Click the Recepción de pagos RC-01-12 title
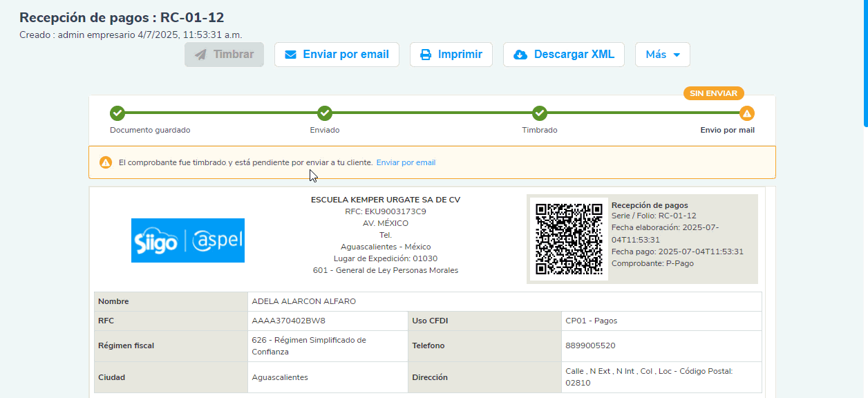This screenshot has width=868, height=398. (x=122, y=18)
